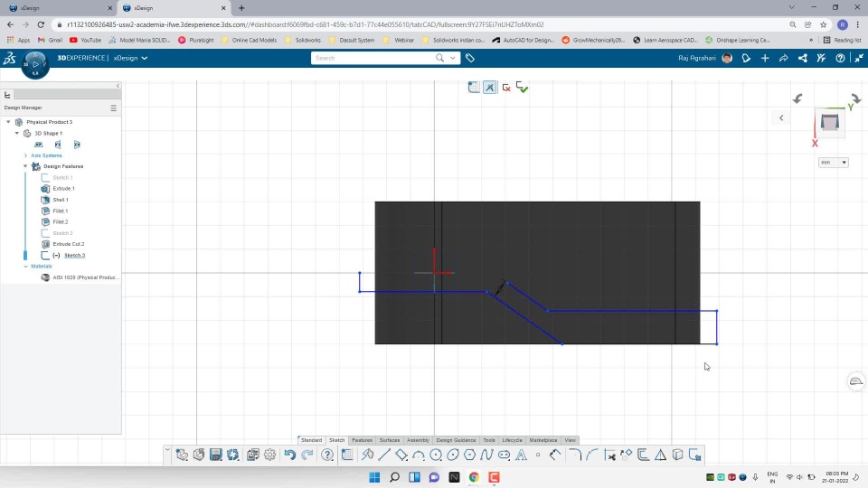Screen dimensions: 868x488
Task: Expand the panel left of view cube
Action: click(781, 117)
